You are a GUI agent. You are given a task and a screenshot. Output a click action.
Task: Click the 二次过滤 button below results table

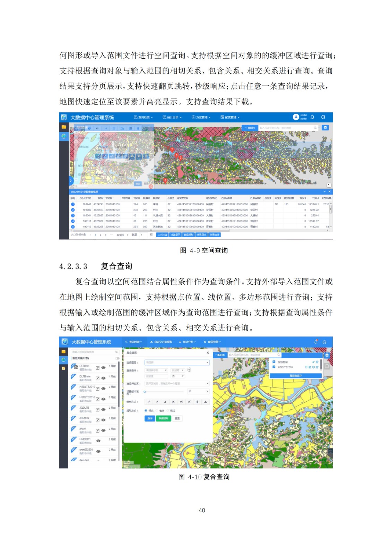click(162, 235)
